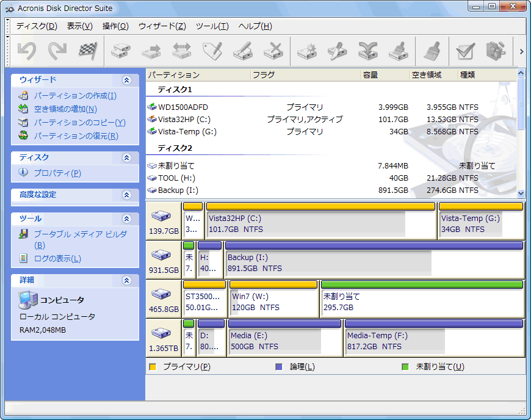Click the copy partition toolbar icon
Screen dimensions: 531x420
tap(121, 51)
